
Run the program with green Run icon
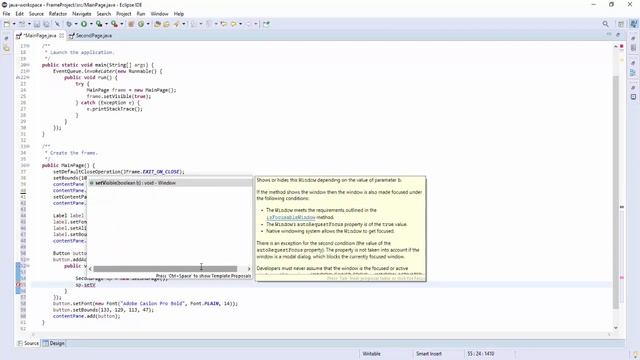(84, 24)
